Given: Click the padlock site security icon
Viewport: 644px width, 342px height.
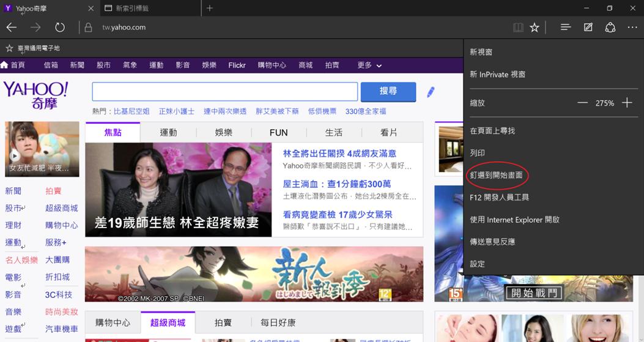Looking at the screenshot, I should pyautogui.click(x=88, y=28).
